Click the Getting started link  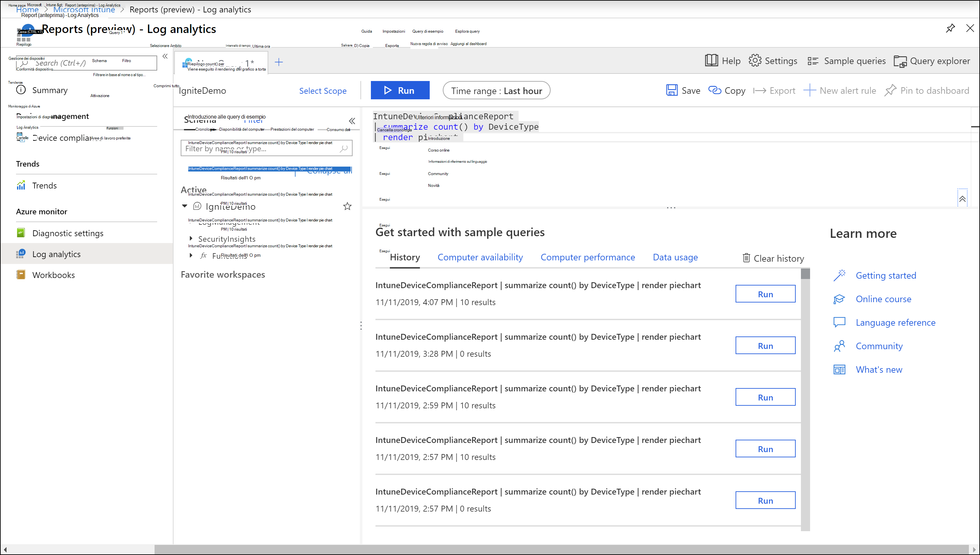pyautogui.click(x=886, y=275)
